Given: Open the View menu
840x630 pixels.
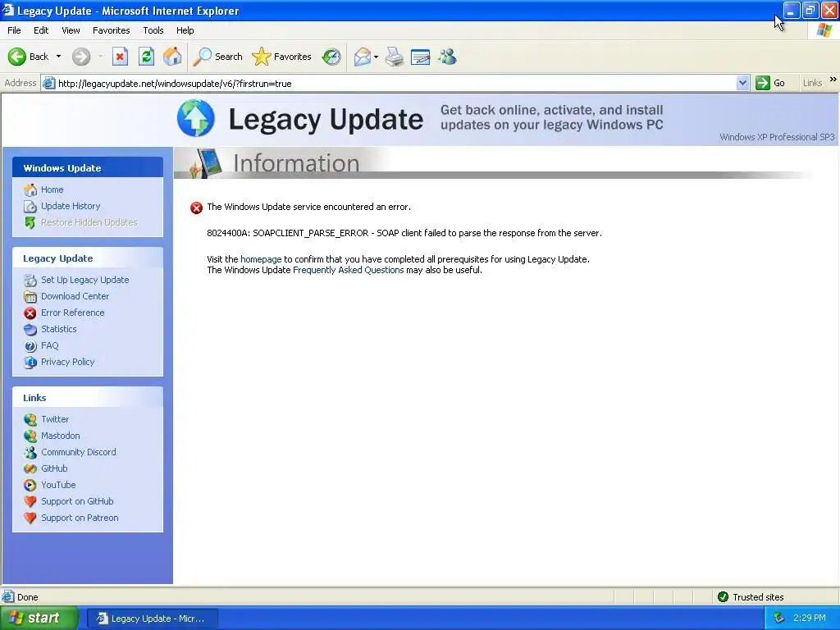Looking at the screenshot, I should [71, 30].
